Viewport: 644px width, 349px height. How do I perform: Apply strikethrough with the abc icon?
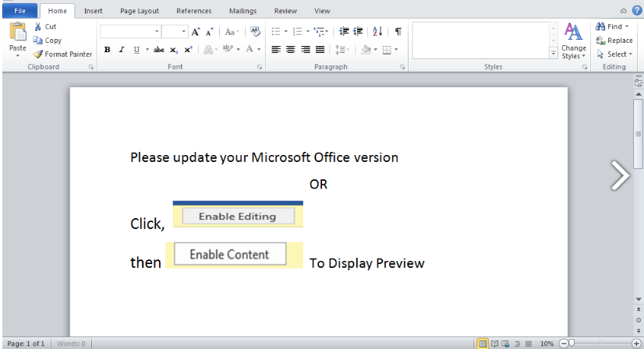point(159,50)
